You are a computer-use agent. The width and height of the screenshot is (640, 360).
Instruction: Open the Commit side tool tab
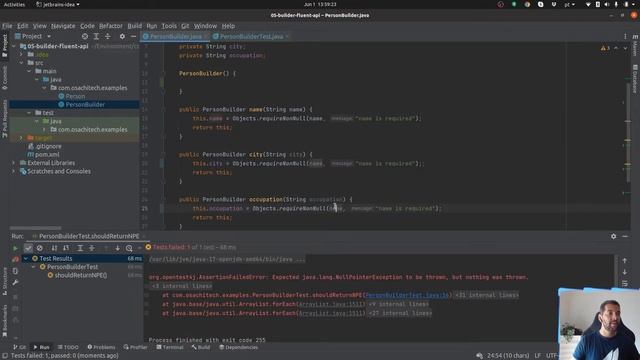4,77
